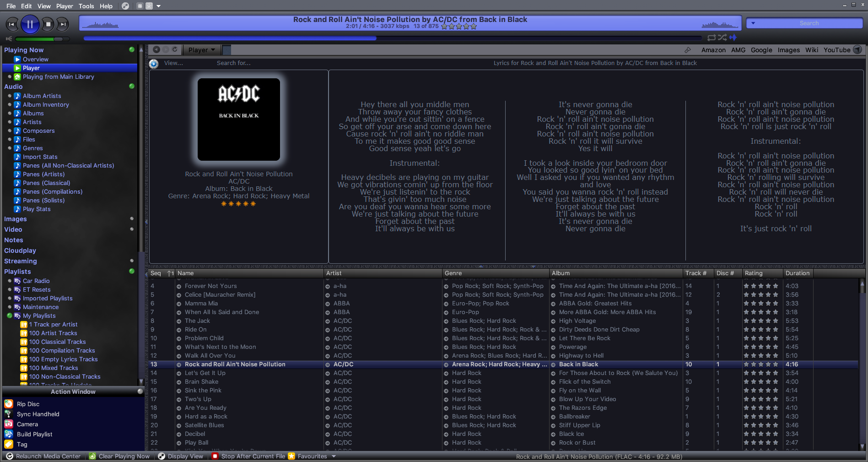Open the Edit menu
The width and height of the screenshot is (868, 462).
pyautogui.click(x=27, y=6)
